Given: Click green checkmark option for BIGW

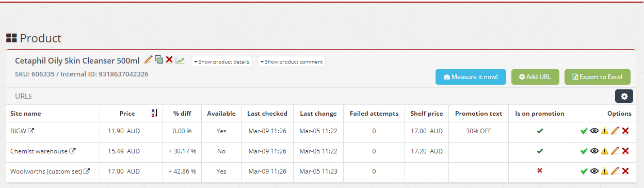Looking at the screenshot, I should click(x=584, y=131).
